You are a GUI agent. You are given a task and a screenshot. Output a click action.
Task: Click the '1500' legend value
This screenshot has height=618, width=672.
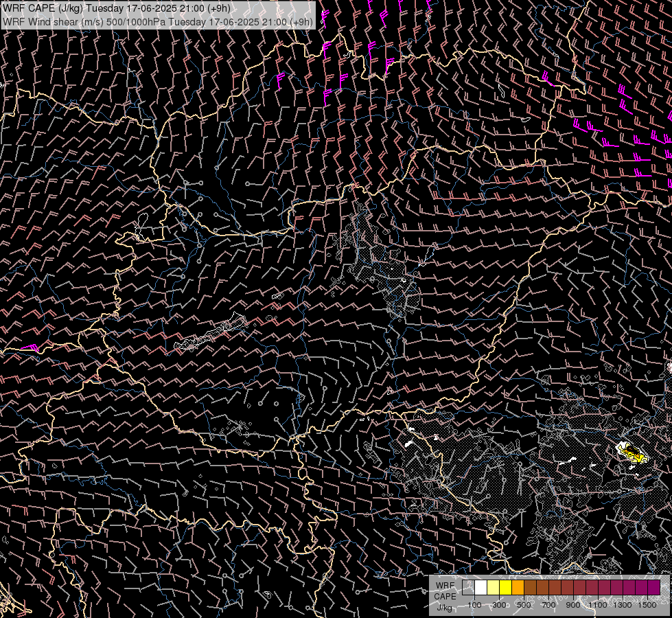click(647, 605)
